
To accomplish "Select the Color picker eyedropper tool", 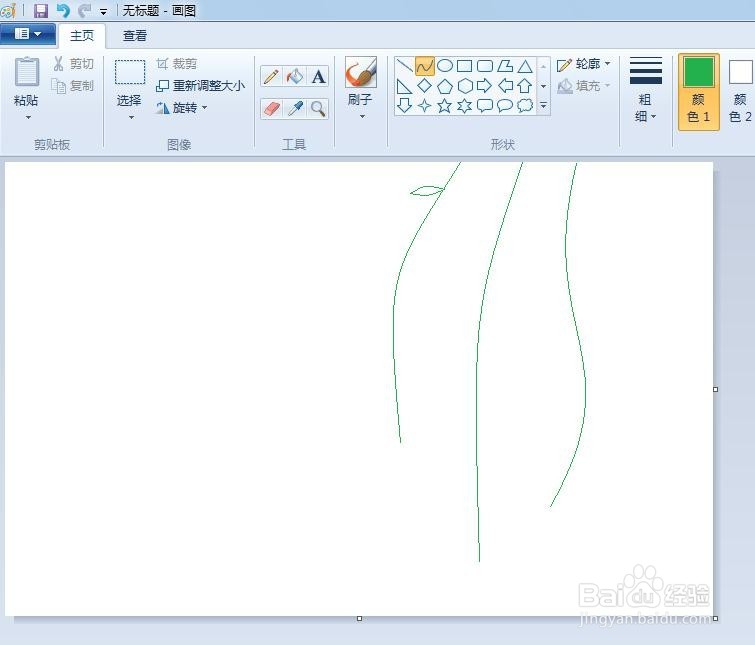I will click(x=295, y=108).
